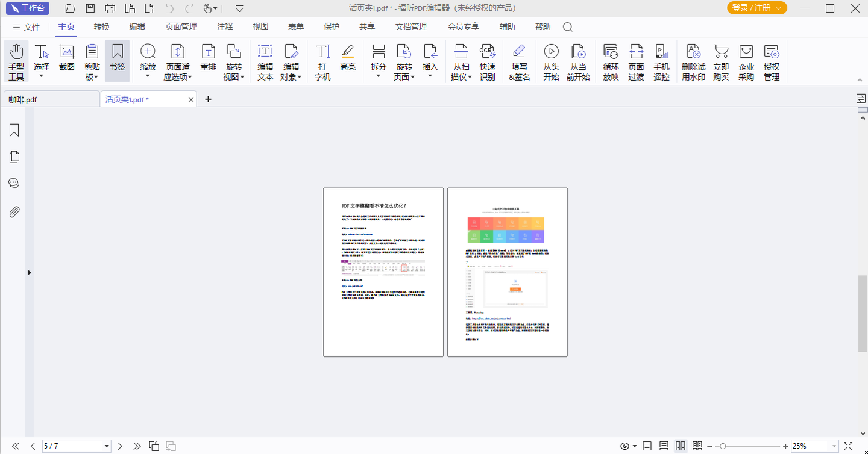Open the Page Management (页面管理) tab

tap(181, 27)
